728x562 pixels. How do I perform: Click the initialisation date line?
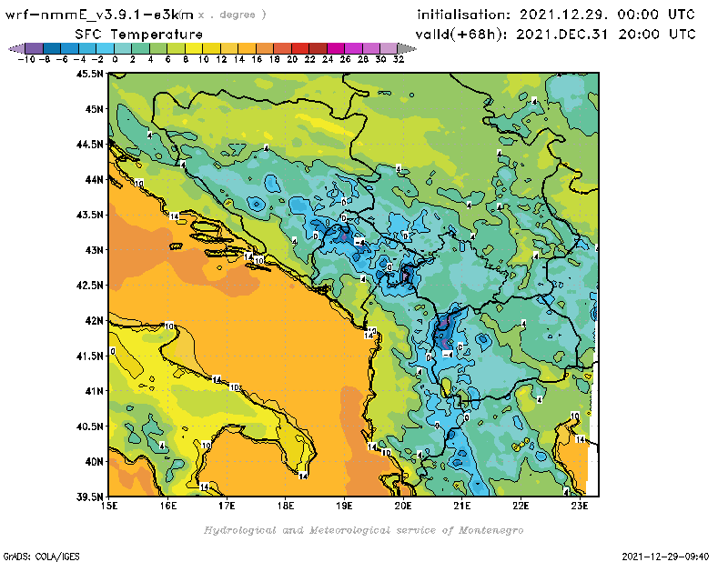pos(556,15)
